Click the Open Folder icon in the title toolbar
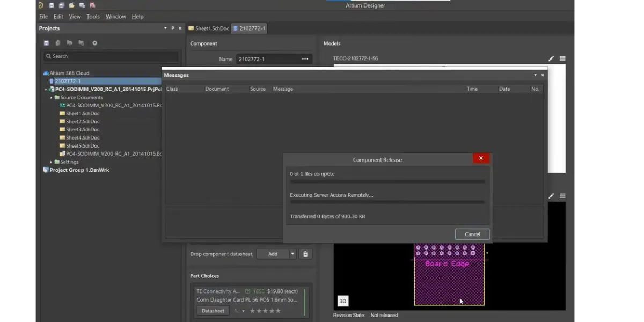The image size is (644, 322). click(x=72, y=5)
